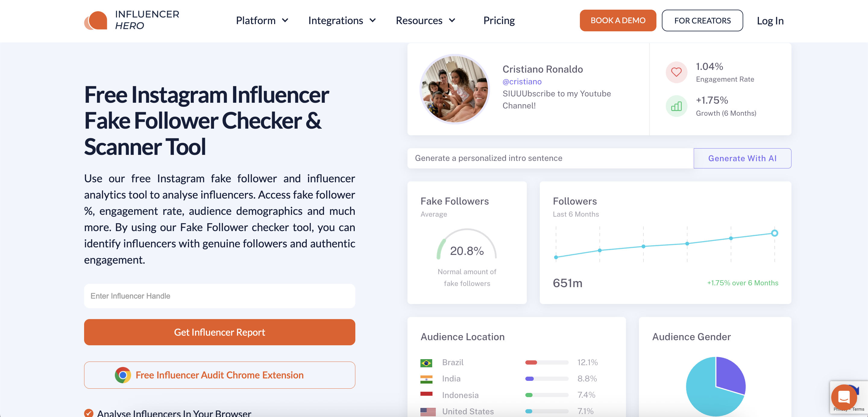Click Cristiano Ronaldo's profile photo
Viewport: 868px width, 417px height.
coord(454,89)
